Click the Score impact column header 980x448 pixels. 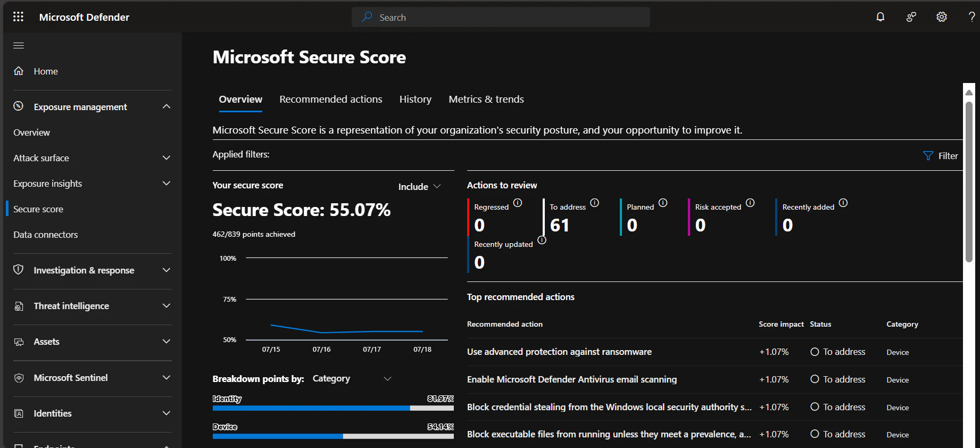point(781,324)
